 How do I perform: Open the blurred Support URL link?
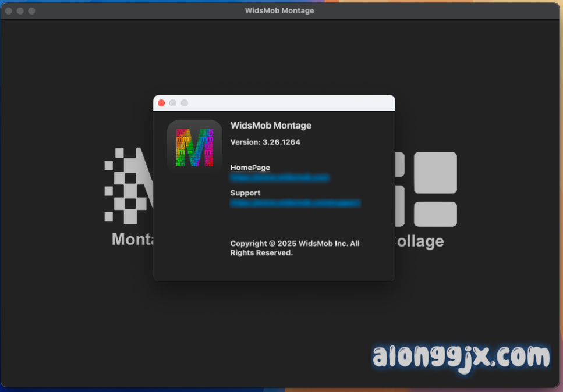pyautogui.click(x=295, y=203)
